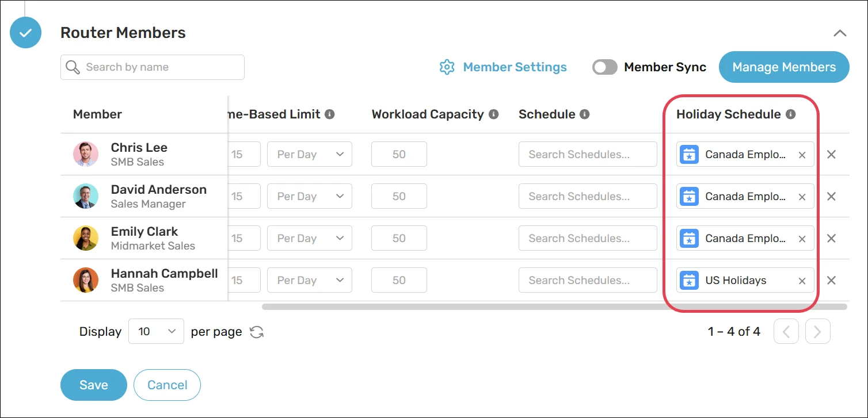Screen dimensions: 868x418
Task: Click the Cancel button
Action: click(167, 385)
